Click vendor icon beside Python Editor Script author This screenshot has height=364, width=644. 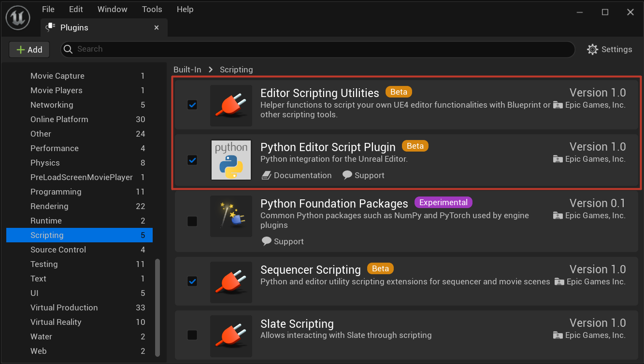[558, 159]
